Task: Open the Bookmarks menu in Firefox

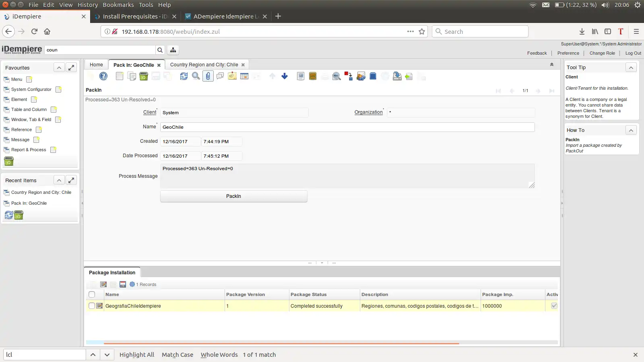Action: pyautogui.click(x=118, y=5)
